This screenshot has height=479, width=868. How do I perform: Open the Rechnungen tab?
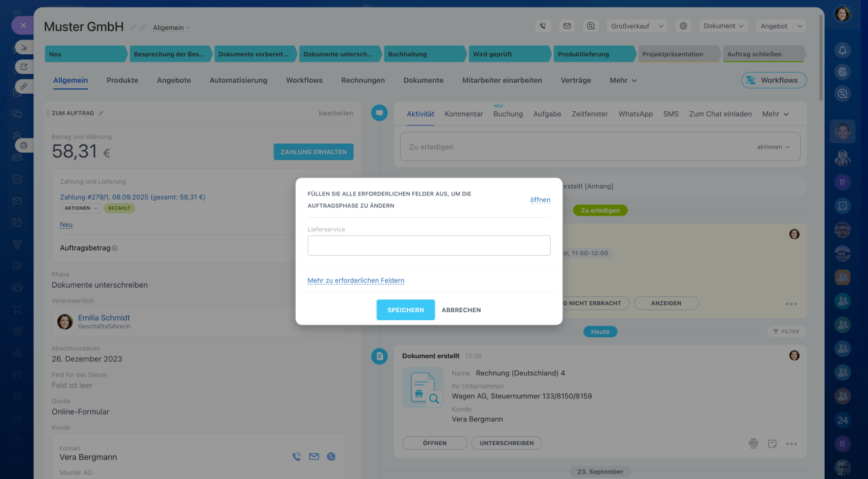coord(363,80)
